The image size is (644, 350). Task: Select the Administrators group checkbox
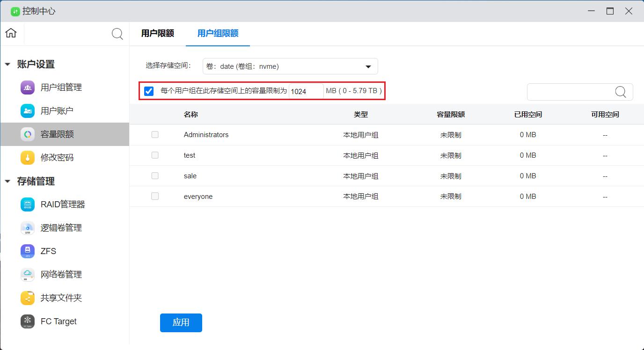(x=155, y=134)
